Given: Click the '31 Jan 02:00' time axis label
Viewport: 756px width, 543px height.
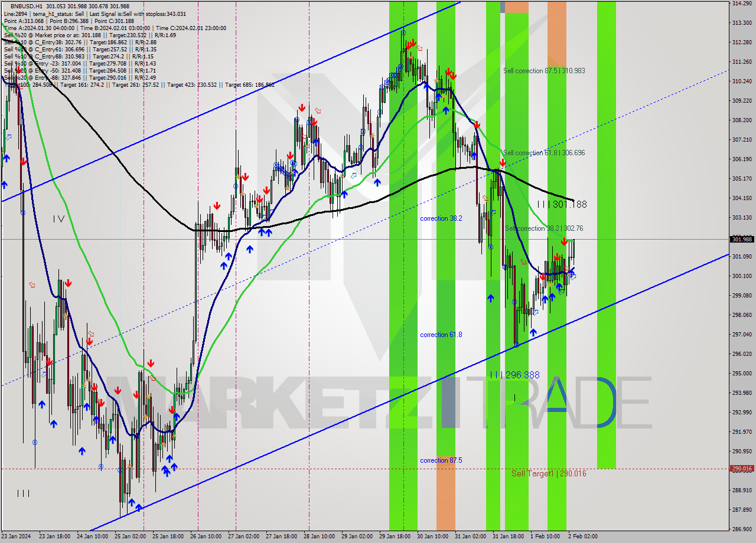Looking at the screenshot, I should pos(470,537).
